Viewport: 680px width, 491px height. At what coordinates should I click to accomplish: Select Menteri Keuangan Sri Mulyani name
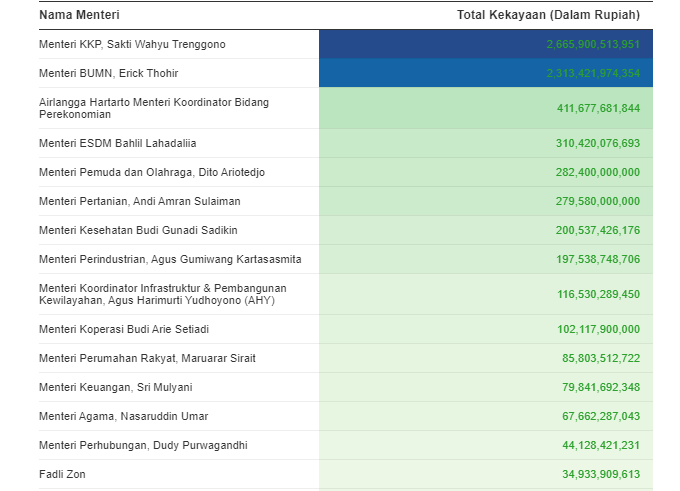[x=115, y=387]
